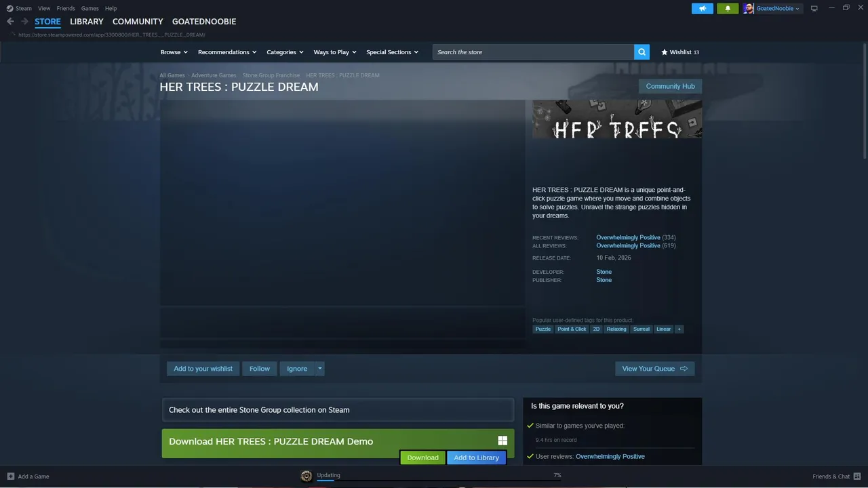Switch to the LIBRARY tab
The height and width of the screenshot is (488, 868).
[x=87, y=22]
